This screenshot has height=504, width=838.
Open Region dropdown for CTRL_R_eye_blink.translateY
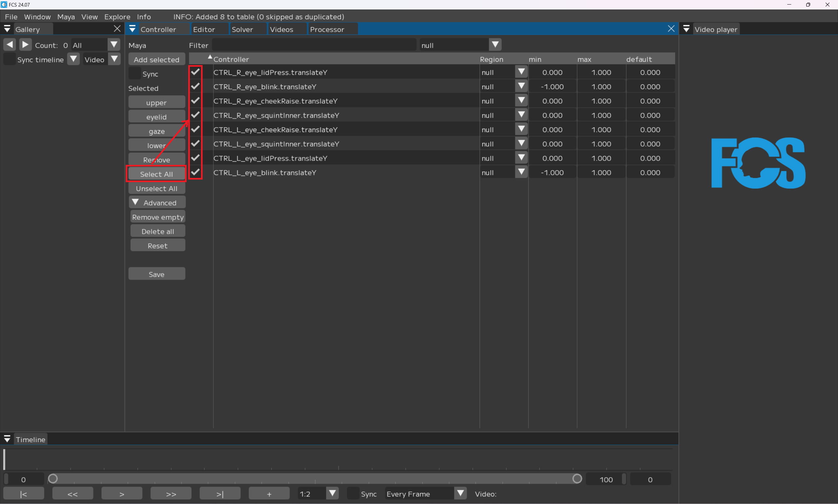click(521, 86)
